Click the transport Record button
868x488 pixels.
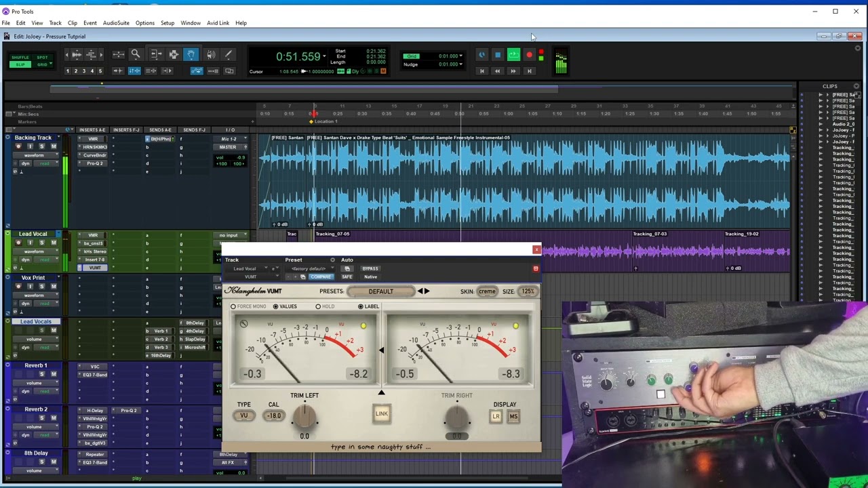pos(530,55)
